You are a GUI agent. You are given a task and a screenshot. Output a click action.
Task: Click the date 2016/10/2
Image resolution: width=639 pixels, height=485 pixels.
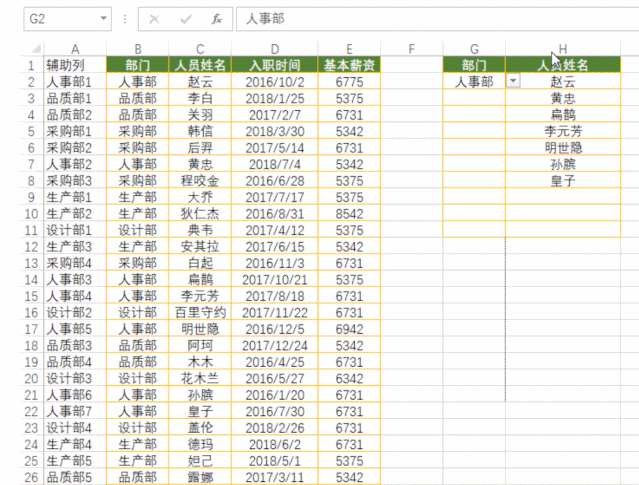[x=275, y=82]
